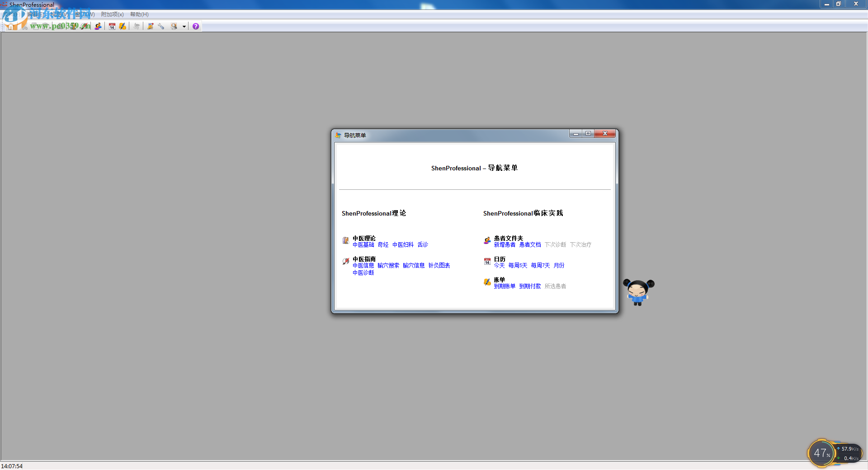Open the 中医信息 link

(x=363, y=266)
